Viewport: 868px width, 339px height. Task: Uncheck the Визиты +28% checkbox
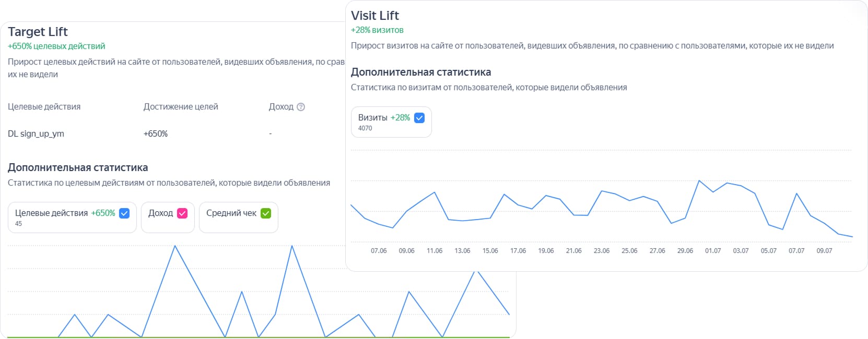(x=419, y=118)
